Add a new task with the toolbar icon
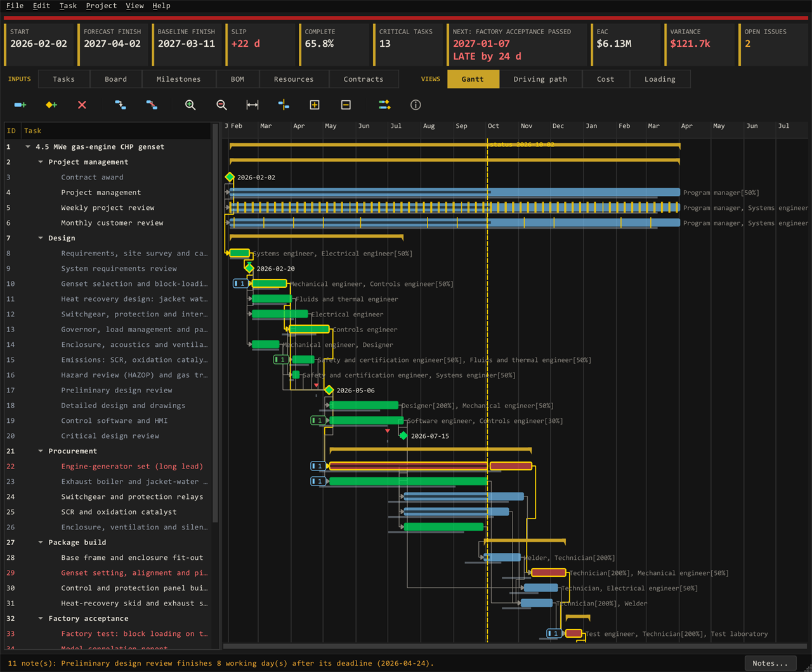 [20, 105]
